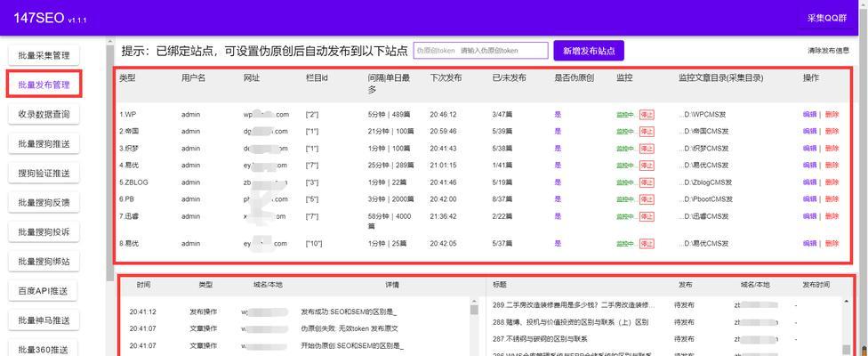The height and width of the screenshot is (356, 868).
Task: Click the 8/37篇 published count cell
Action: [502, 198]
